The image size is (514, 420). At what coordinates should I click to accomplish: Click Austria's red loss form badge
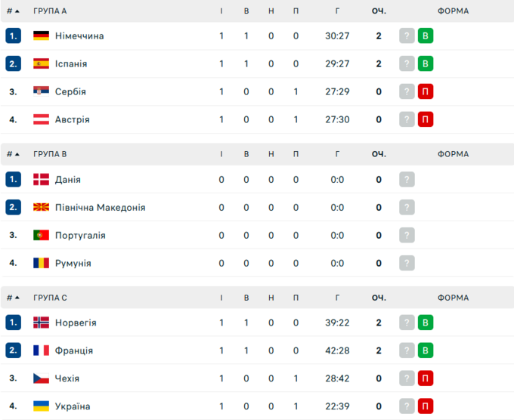426,119
